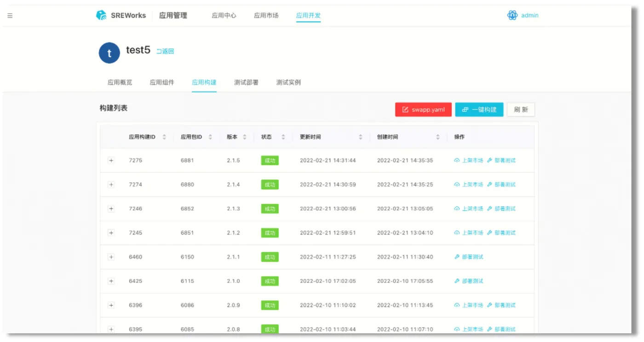Click the SREWorks logo icon

point(101,15)
